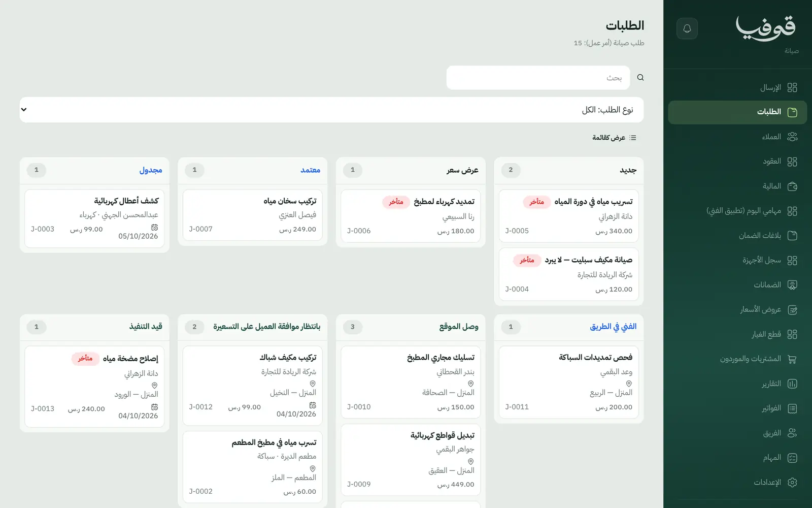Screen dimensions: 812x508
Task: Open العملاء customers icon in sidebar
Action: pyautogui.click(x=792, y=137)
